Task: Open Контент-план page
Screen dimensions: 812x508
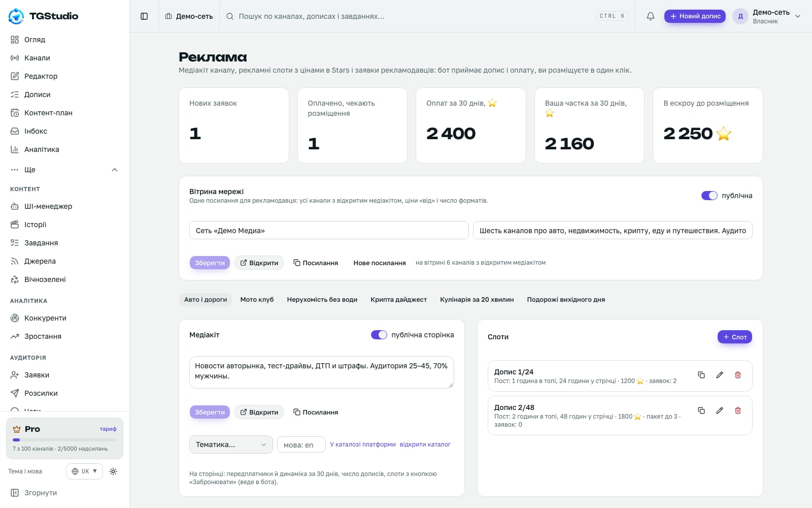Action: [x=65, y=113]
